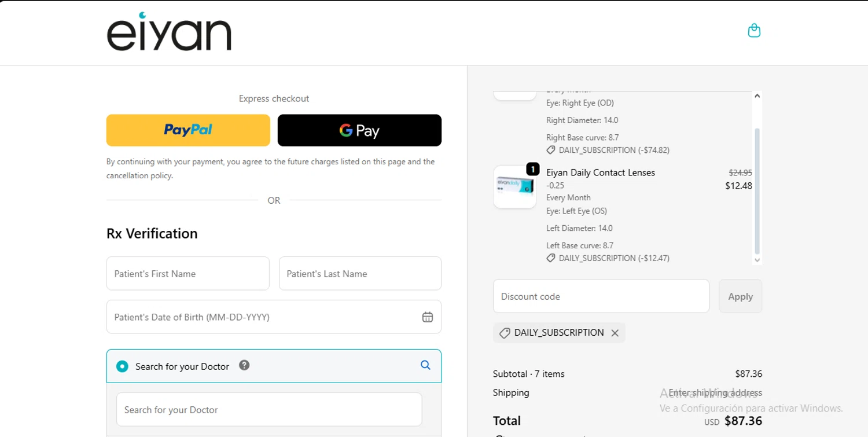Click the struck-through $24.95 price

click(x=741, y=172)
